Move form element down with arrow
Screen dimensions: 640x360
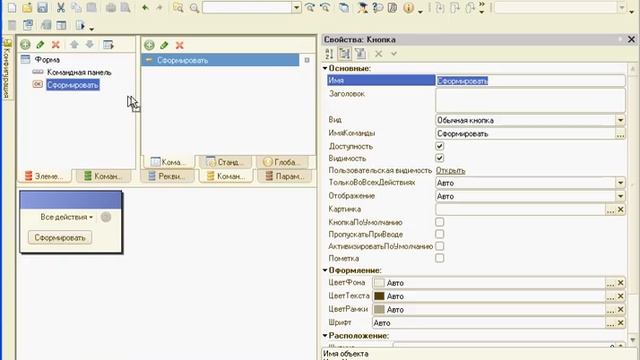pos(89,44)
